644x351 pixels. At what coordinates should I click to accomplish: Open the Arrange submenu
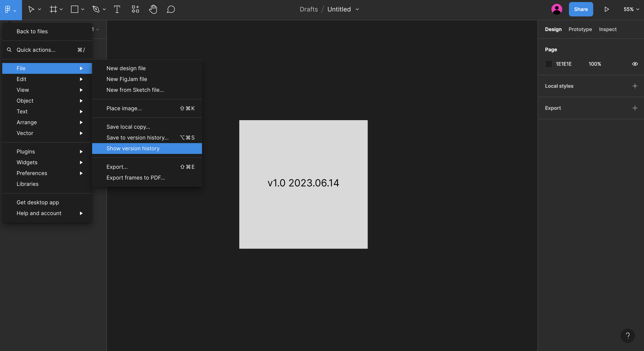(47, 122)
